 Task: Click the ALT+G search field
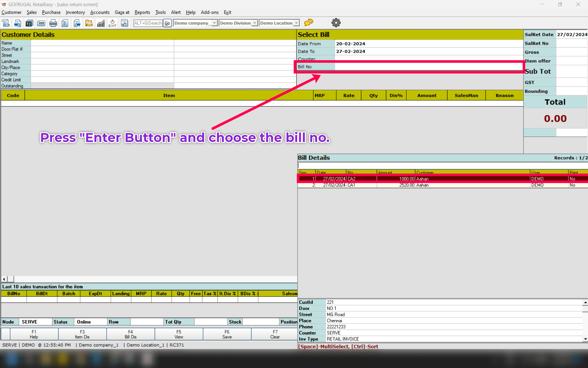[148, 23]
